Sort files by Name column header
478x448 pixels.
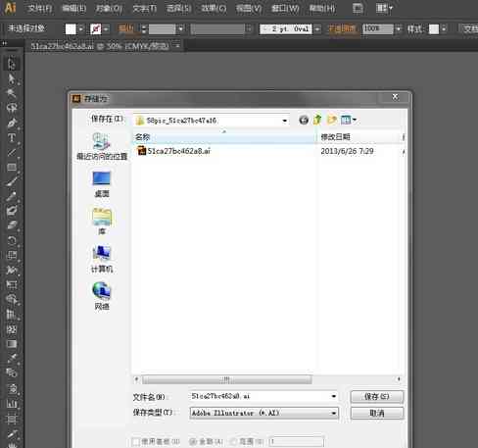click(224, 137)
